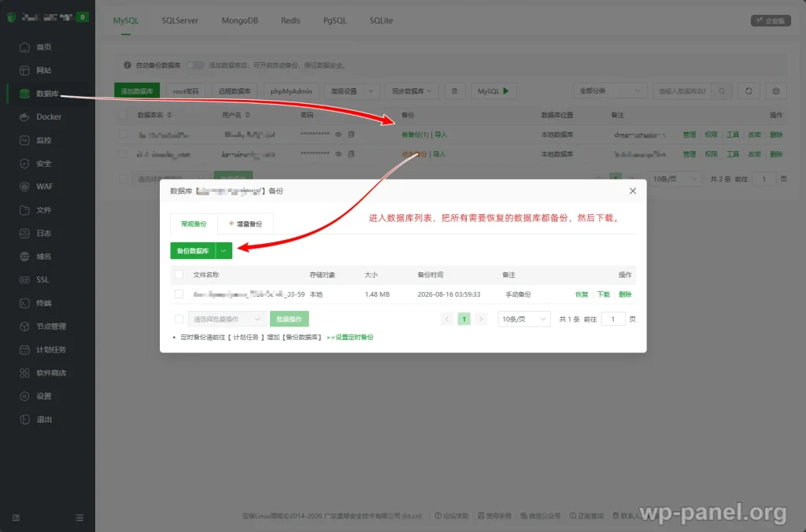
Task: Click 恢复 for the 1.48 MB backup
Action: (582, 294)
